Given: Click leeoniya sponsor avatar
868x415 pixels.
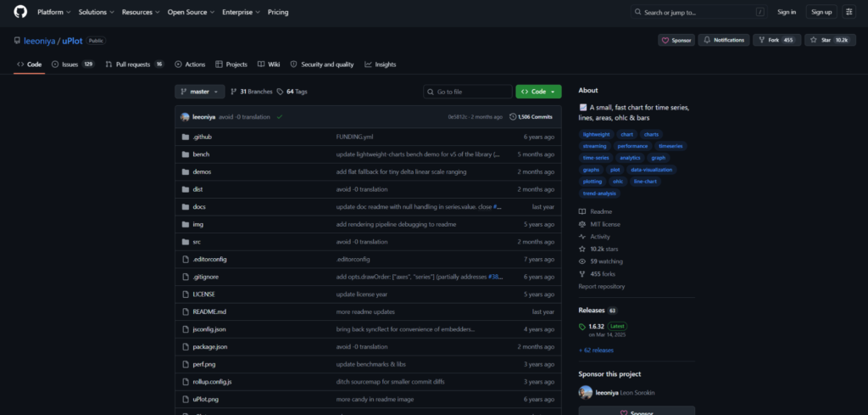Looking at the screenshot, I should [586, 392].
